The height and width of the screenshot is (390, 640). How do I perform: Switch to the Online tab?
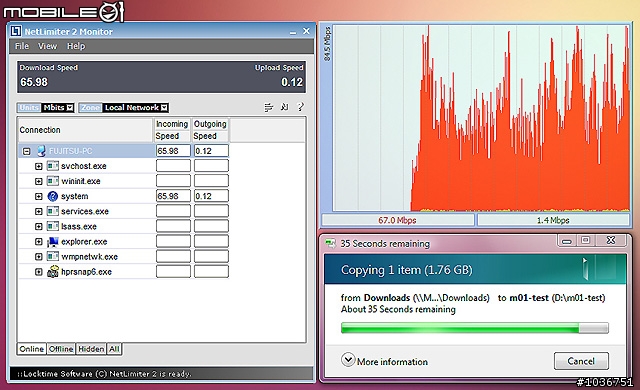coord(31,349)
